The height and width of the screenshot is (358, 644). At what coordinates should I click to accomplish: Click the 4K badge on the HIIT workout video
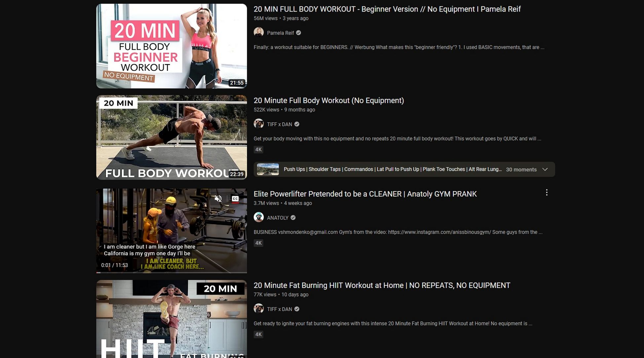[x=258, y=334]
